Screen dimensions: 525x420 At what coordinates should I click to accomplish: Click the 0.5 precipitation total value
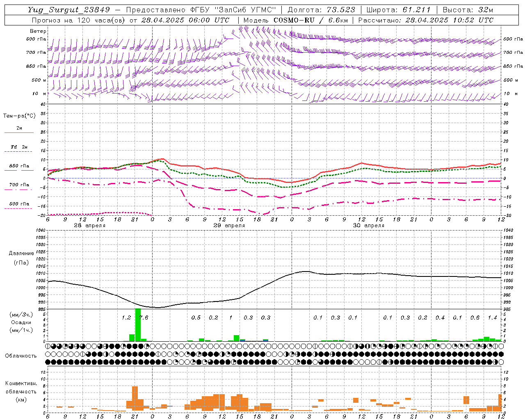[x=196, y=318]
